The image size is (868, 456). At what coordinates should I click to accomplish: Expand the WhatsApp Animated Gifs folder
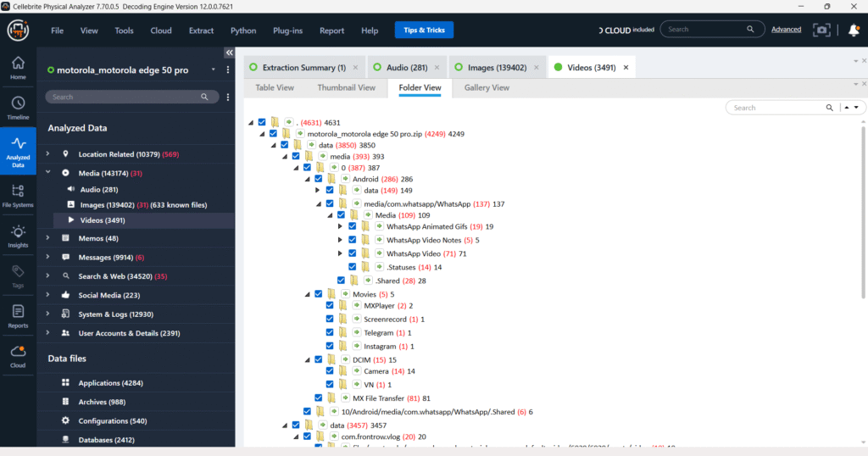340,226
